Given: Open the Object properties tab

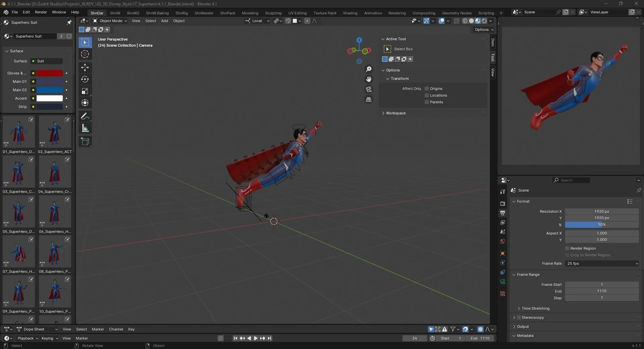Looking at the screenshot, I should 502,253.
